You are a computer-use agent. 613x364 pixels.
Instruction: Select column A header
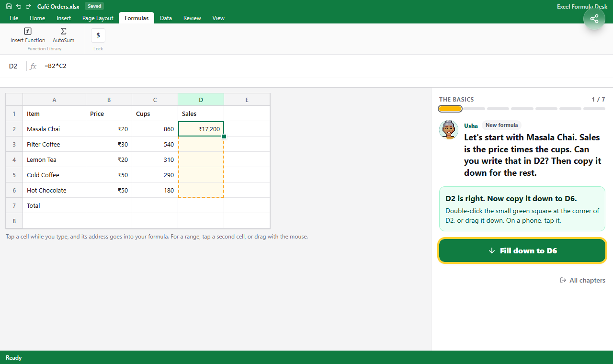coord(55,100)
